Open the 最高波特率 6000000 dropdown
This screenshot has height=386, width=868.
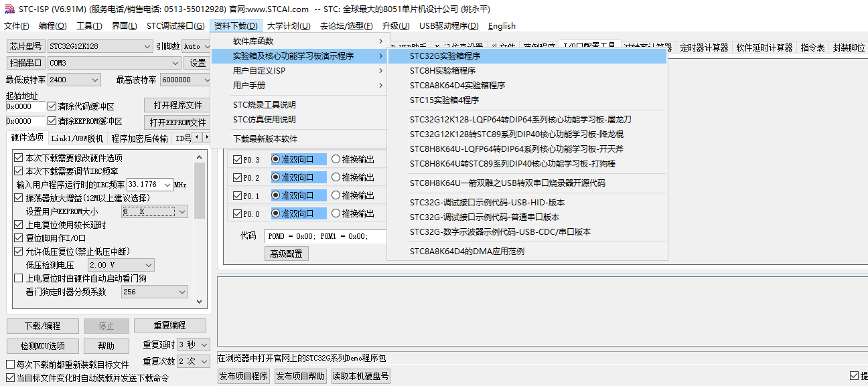(185, 80)
